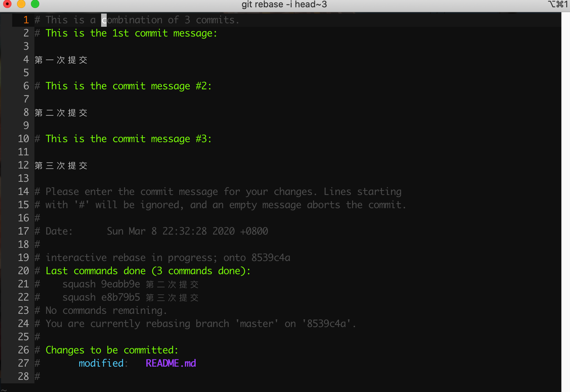Click the window title 'git rebase -i head~3'
This screenshot has width=570, height=392.
point(284,5)
